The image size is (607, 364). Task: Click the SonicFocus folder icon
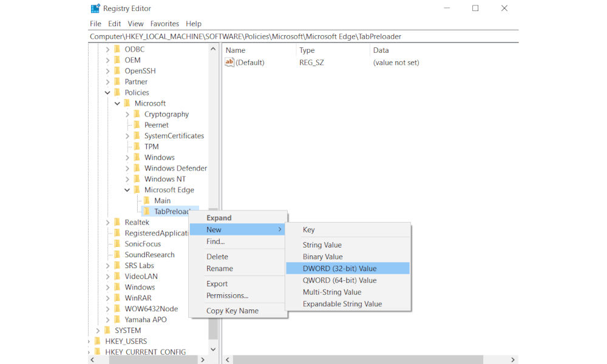coord(117,244)
